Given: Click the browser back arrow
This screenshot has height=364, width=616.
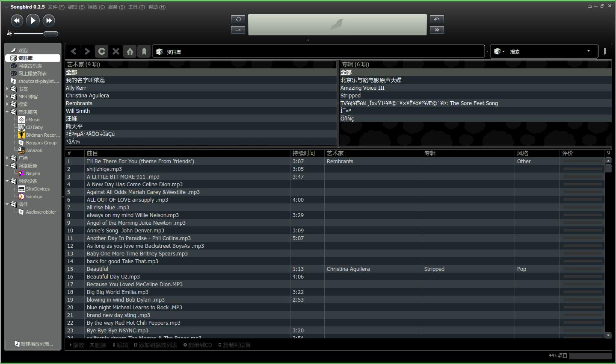Looking at the screenshot, I should [74, 51].
